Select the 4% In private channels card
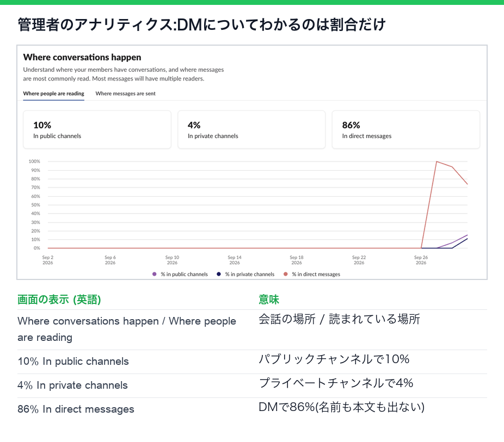This screenshot has width=504, height=442. point(251,130)
